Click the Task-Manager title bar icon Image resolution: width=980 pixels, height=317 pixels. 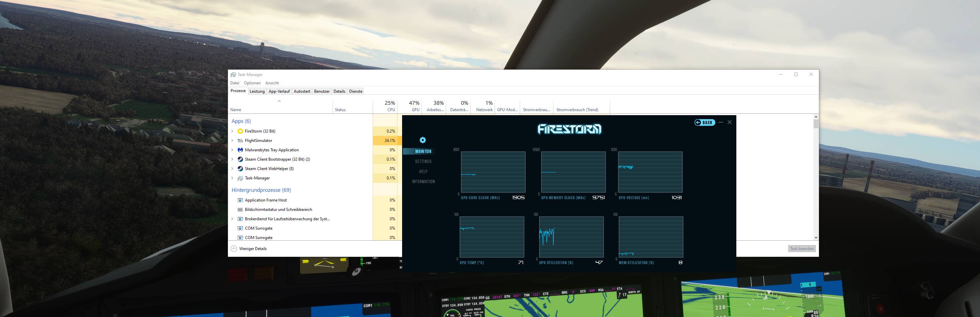point(233,75)
